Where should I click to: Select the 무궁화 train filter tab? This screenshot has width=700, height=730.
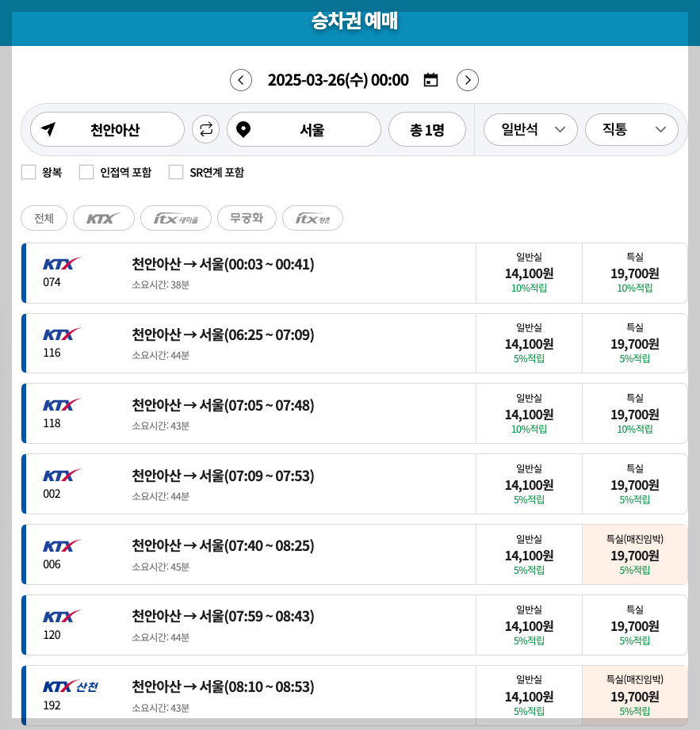pyautogui.click(x=247, y=218)
